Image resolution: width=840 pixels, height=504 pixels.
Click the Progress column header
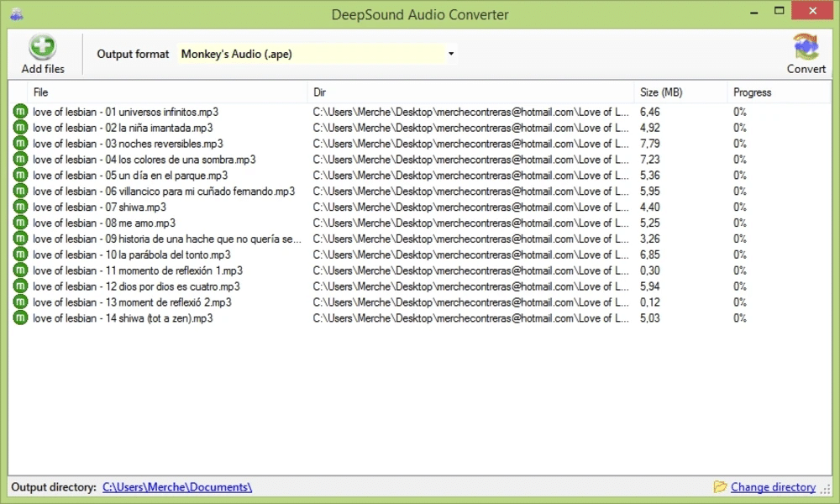click(752, 92)
